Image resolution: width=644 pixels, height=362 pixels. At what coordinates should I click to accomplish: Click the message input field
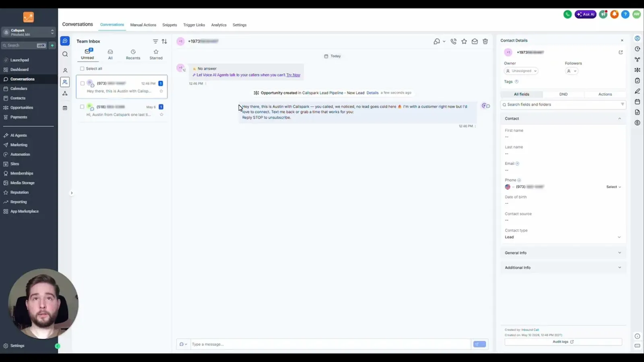coord(331,344)
